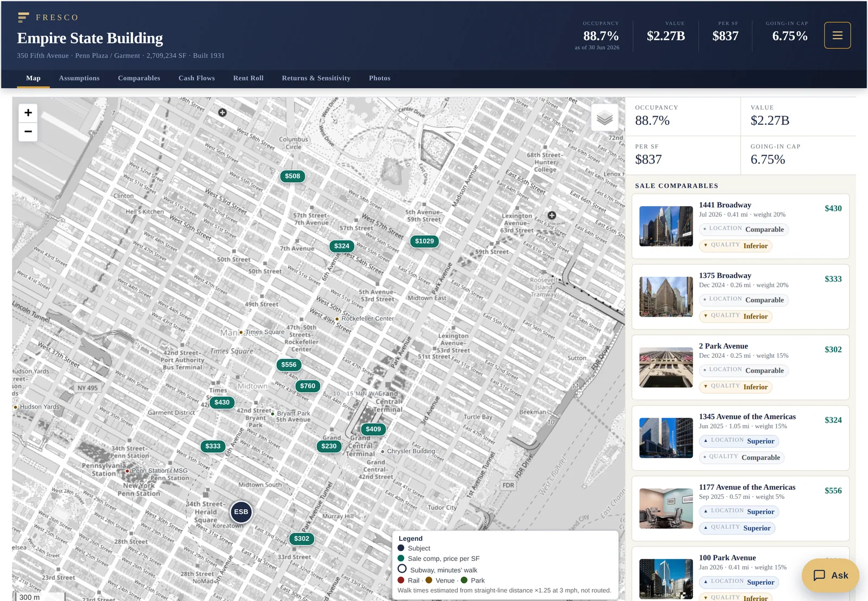Select the Map tab
Image resolution: width=868 pixels, height=601 pixels.
(x=33, y=78)
